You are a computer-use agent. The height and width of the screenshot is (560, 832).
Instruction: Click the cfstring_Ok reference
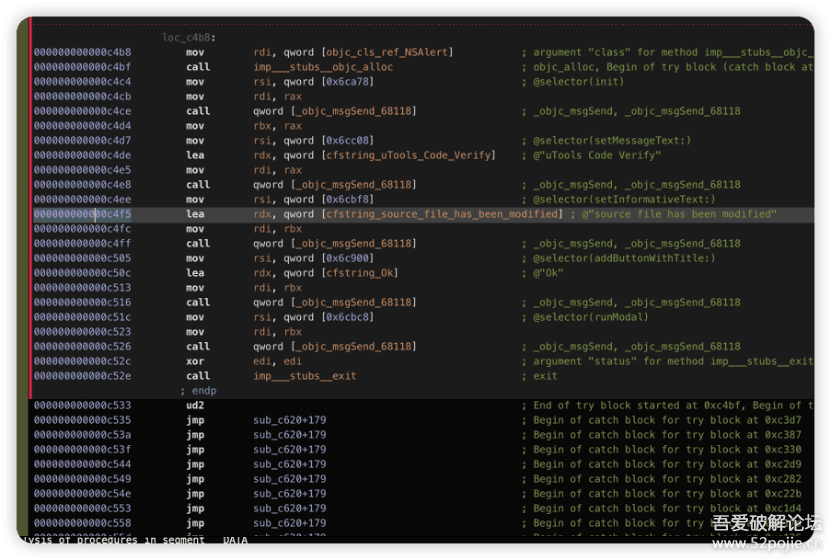pyautogui.click(x=359, y=273)
